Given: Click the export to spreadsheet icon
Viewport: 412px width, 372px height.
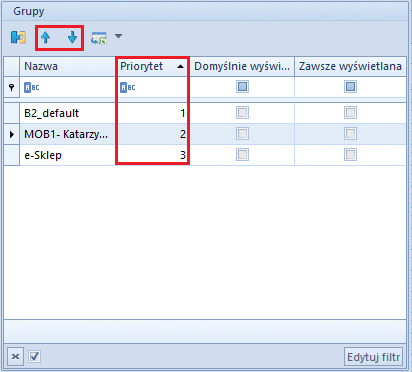Looking at the screenshot, I should (x=99, y=38).
